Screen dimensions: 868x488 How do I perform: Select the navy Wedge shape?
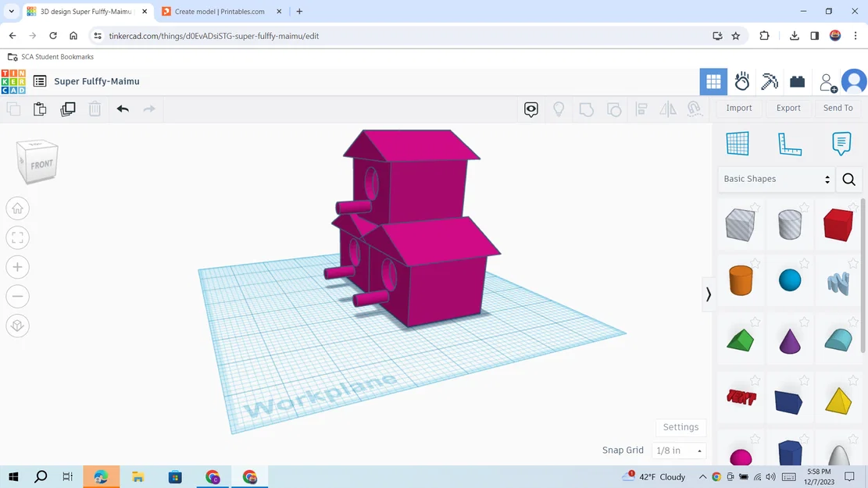(789, 401)
